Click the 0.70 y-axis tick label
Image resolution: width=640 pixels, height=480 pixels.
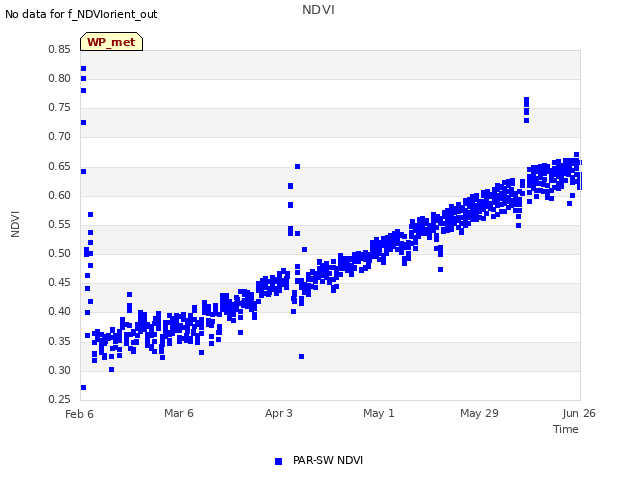tap(59, 136)
